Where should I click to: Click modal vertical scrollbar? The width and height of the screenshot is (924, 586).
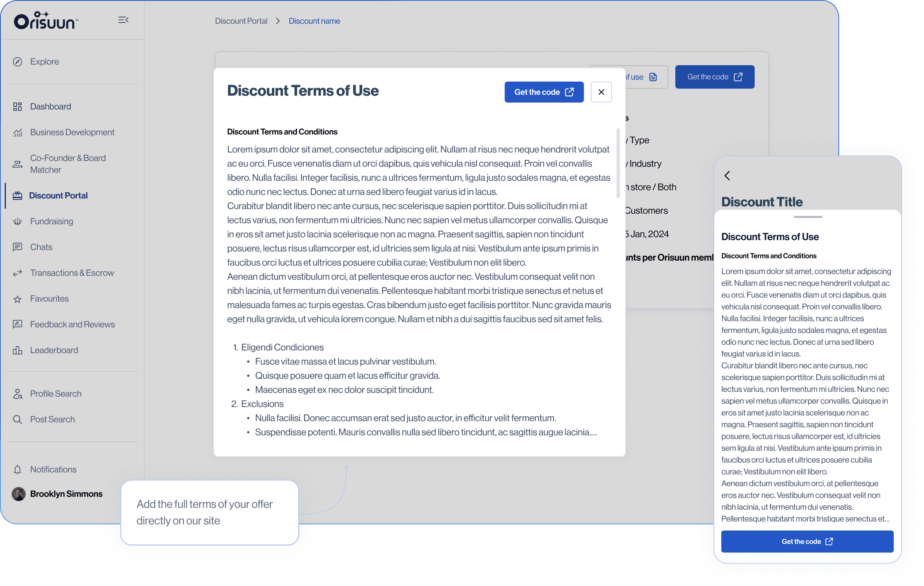point(618,163)
